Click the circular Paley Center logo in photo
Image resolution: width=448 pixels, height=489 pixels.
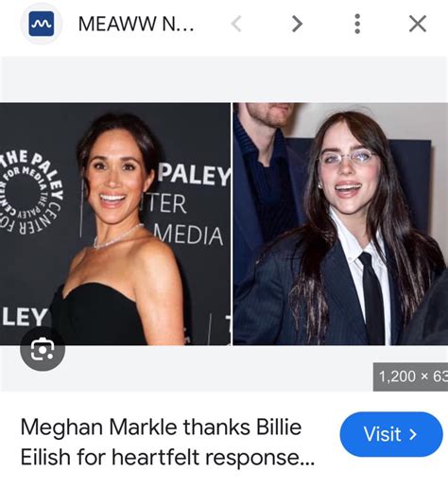[28, 192]
